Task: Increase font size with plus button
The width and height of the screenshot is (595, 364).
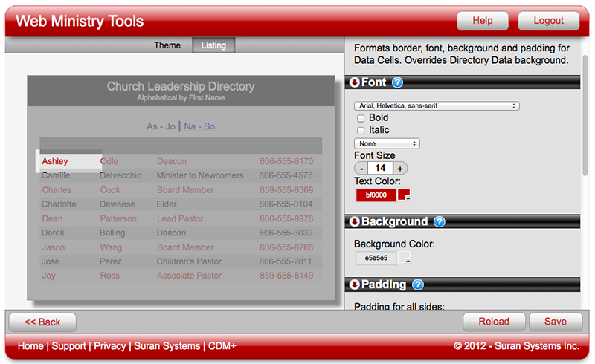Action: click(x=399, y=168)
